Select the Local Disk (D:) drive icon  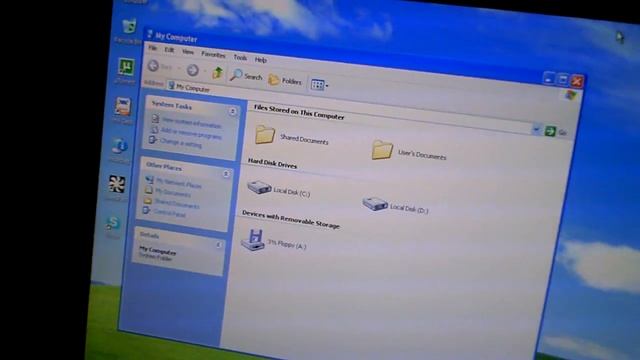(x=375, y=203)
